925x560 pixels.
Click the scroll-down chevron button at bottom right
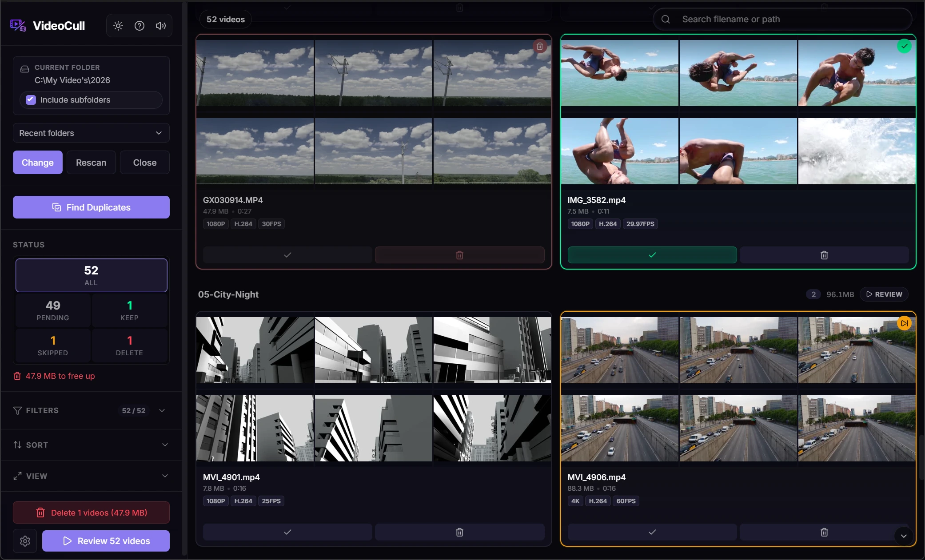coord(903,536)
